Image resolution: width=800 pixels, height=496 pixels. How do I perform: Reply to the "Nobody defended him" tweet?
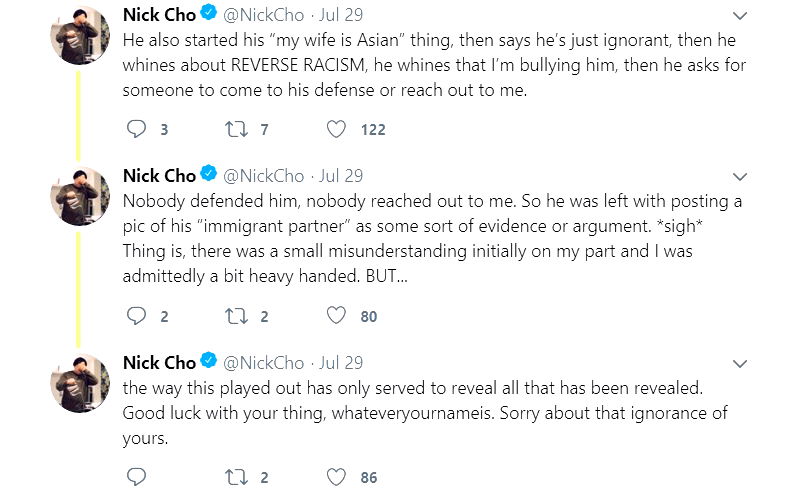point(138,316)
